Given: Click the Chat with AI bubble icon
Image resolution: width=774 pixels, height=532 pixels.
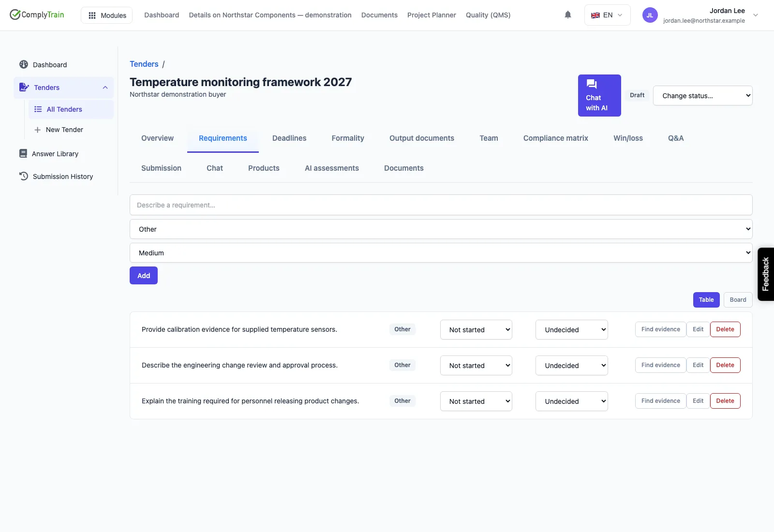Looking at the screenshot, I should pos(592,84).
